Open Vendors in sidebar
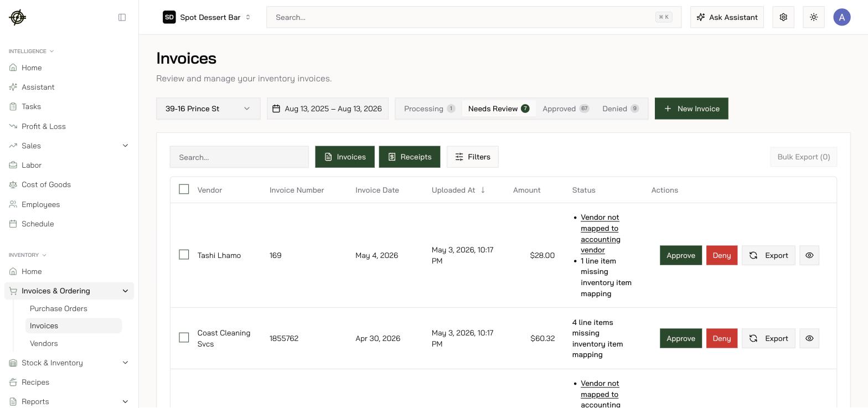 (x=44, y=343)
